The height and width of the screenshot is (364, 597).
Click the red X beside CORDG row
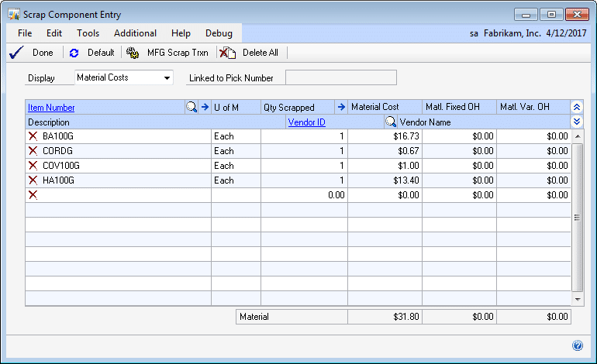point(33,151)
